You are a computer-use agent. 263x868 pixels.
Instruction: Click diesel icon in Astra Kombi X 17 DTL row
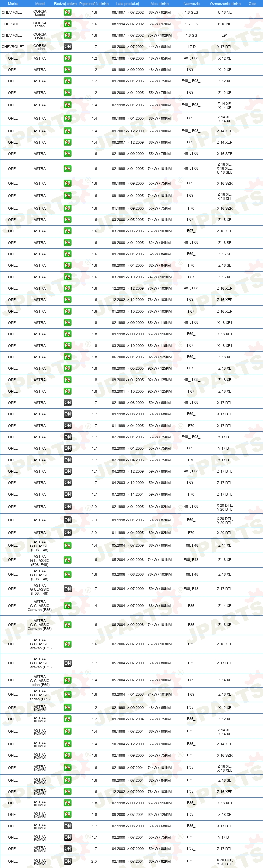(x=67, y=826)
